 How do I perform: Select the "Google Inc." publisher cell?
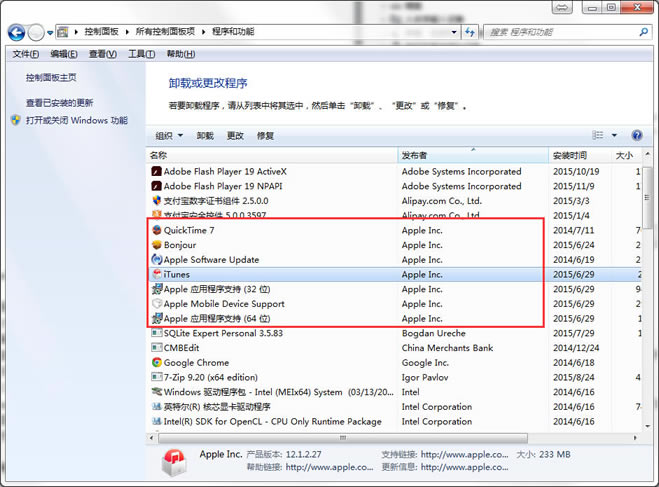tap(425, 363)
